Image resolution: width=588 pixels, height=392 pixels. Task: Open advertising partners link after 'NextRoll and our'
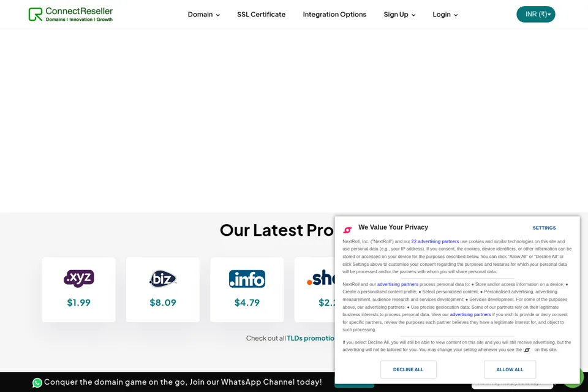pos(398,284)
